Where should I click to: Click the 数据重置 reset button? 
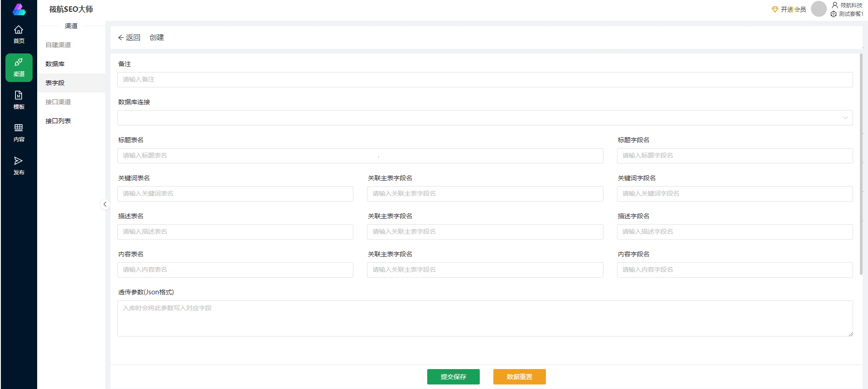(x=519, y=377)
